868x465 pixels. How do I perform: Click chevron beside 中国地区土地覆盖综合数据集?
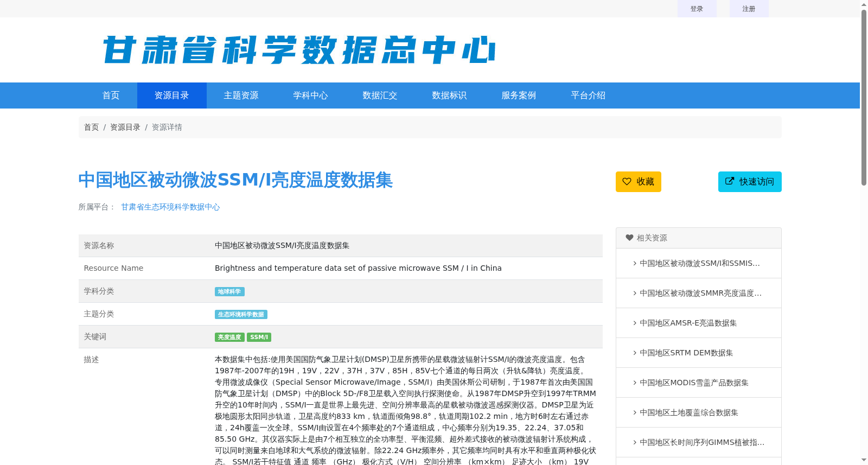click(635, 412)
